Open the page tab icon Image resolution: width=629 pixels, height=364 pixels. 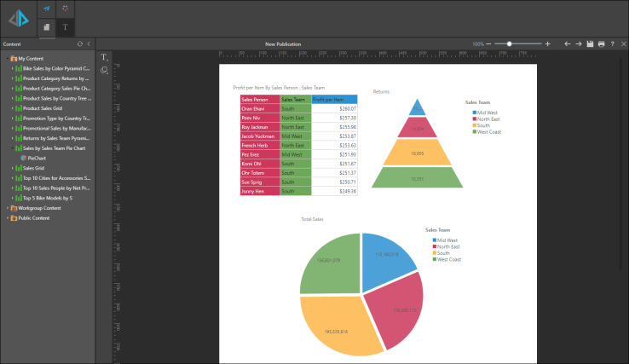[x=46, y=27]
